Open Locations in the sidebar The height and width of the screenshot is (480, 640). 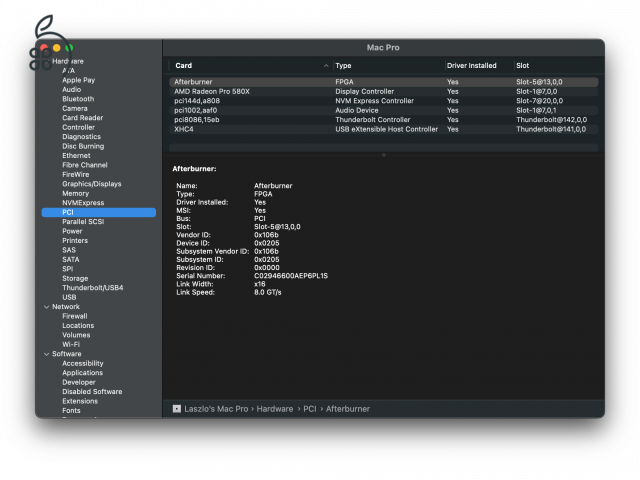click(78, 326)
